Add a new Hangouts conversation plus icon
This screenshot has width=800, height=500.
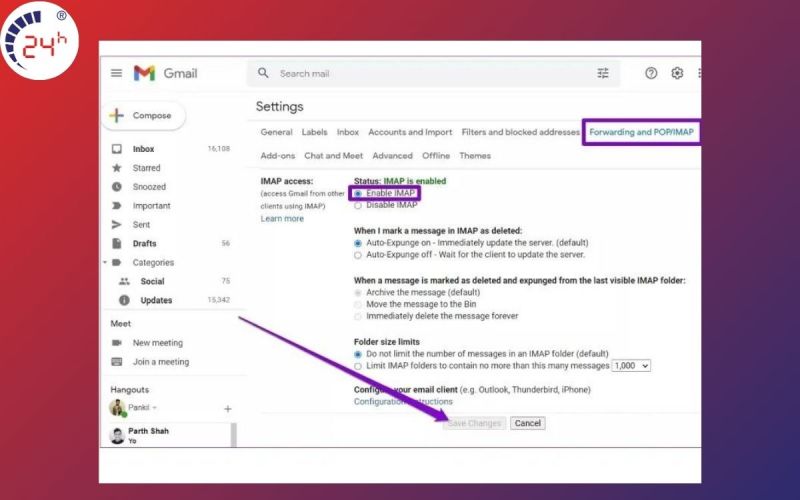[x=228, y=409]
